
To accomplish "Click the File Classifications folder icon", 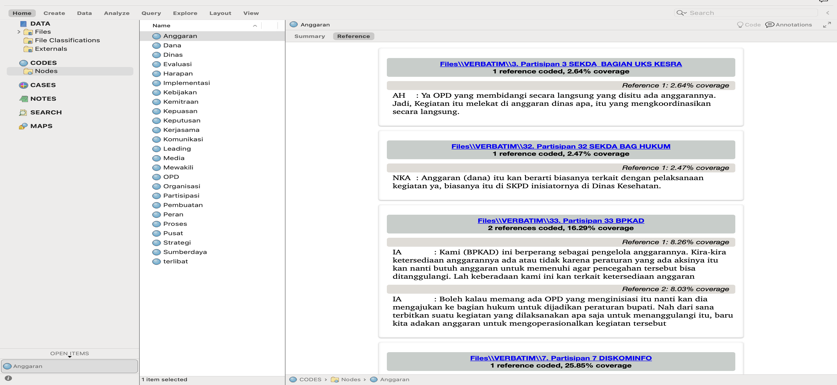I will [x=28, y=41].
